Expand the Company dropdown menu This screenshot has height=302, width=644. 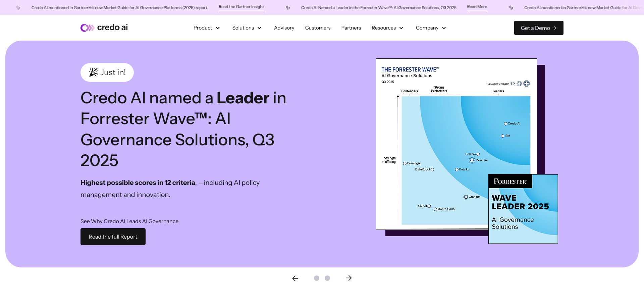(x=431, y=28)
